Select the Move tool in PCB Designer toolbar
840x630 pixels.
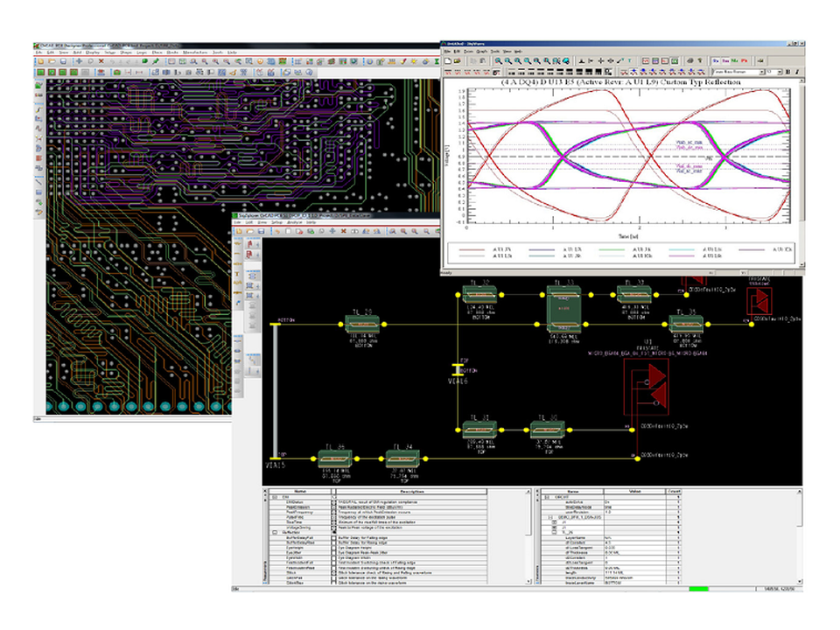[79, 61]
